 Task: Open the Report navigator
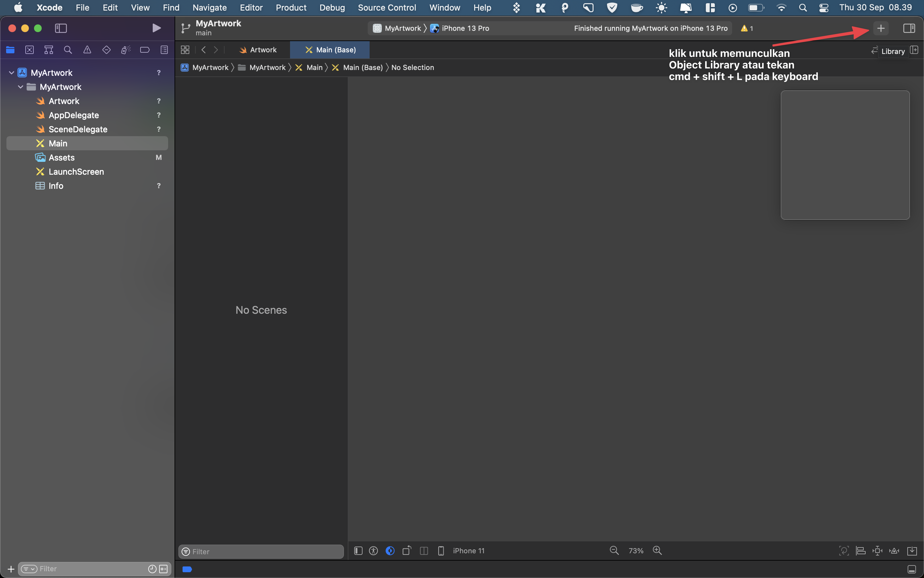pos(164,50)
